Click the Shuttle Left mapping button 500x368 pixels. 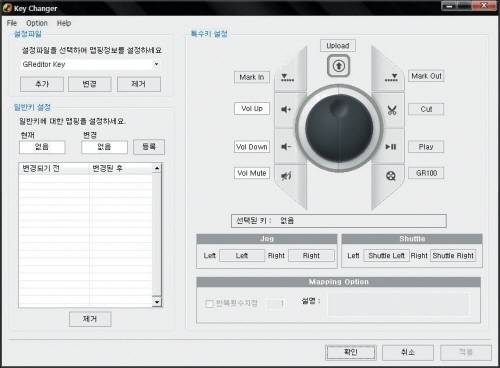pos(386,256)
